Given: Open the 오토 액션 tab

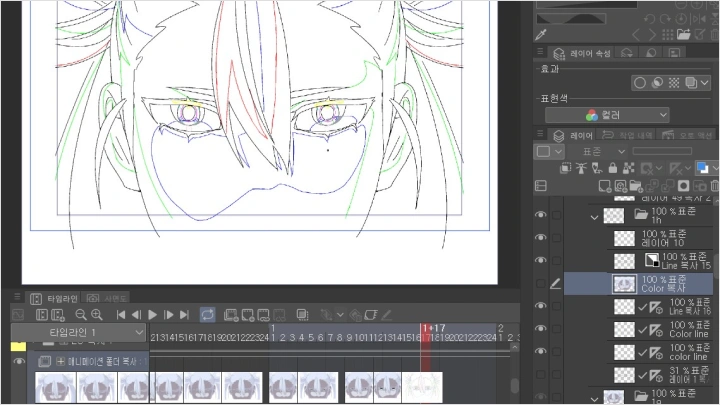Looking at the screenshot, I should (687, 135).
